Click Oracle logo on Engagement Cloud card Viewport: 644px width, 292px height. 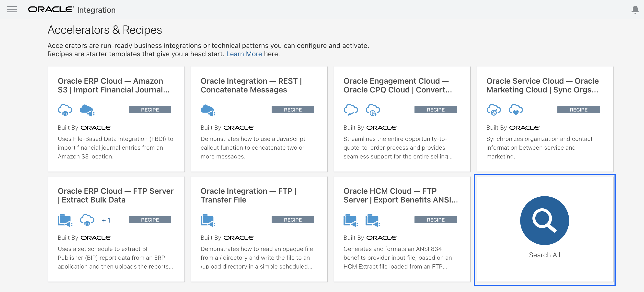381,128
